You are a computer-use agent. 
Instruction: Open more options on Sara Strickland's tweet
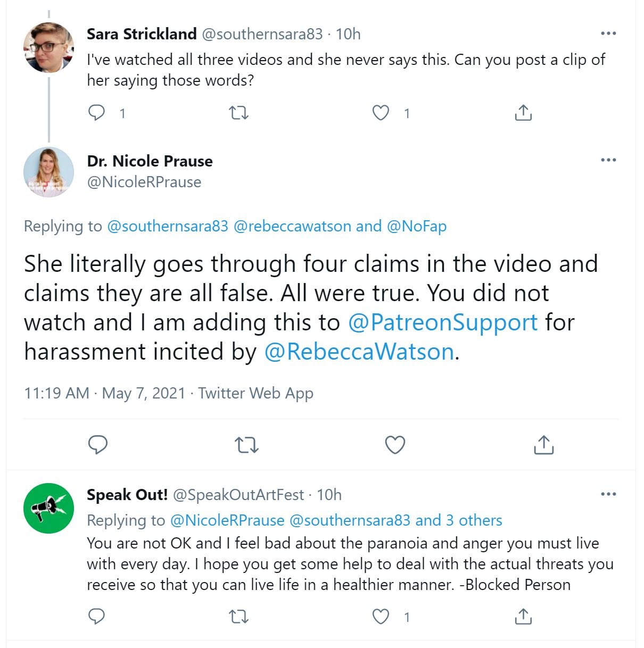click(x=608, y=34)
